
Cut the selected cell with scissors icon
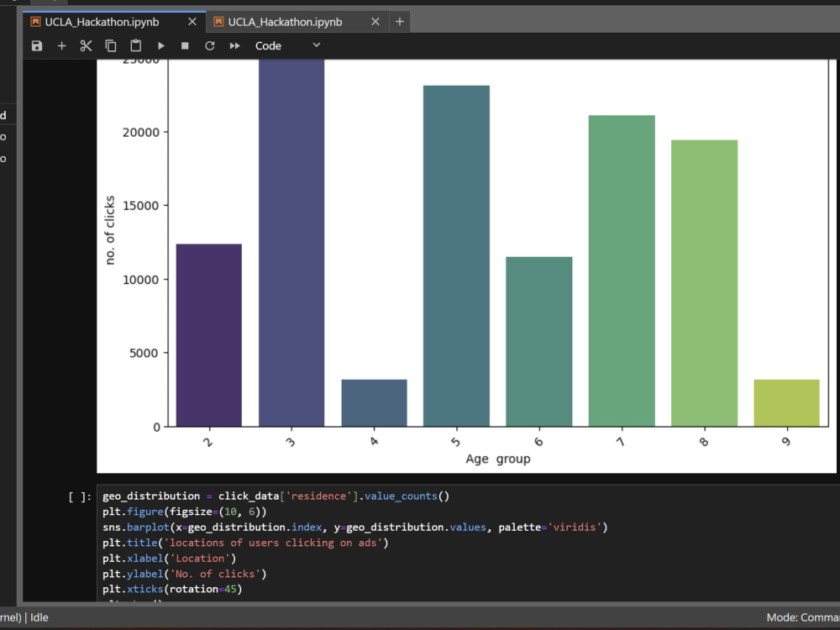[x=86, y=46]
